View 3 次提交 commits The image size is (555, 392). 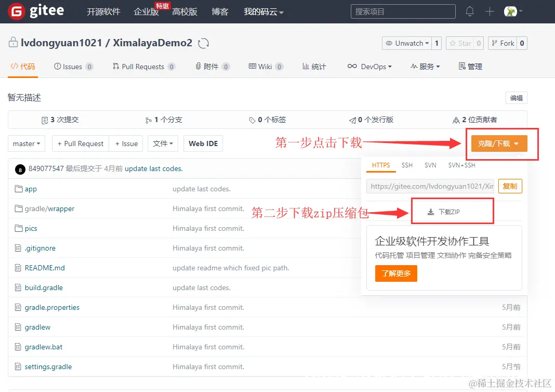tap(60, 120)
